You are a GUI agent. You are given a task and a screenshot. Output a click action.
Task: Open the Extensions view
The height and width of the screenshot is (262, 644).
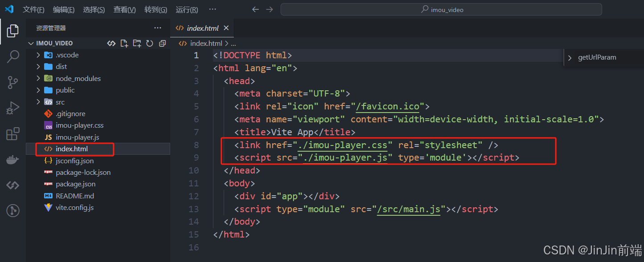13,133
